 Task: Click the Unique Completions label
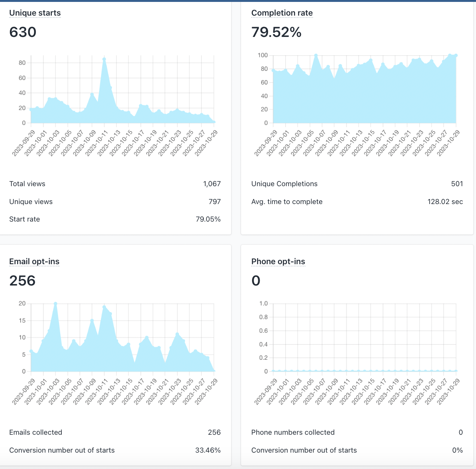click(x=284, y=184)
